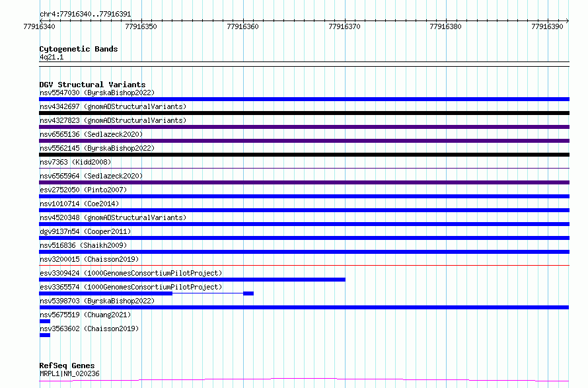Click the purple bar for nsv6565964
This screenshot has width=588, height=388.
click(x=304, y=182)
